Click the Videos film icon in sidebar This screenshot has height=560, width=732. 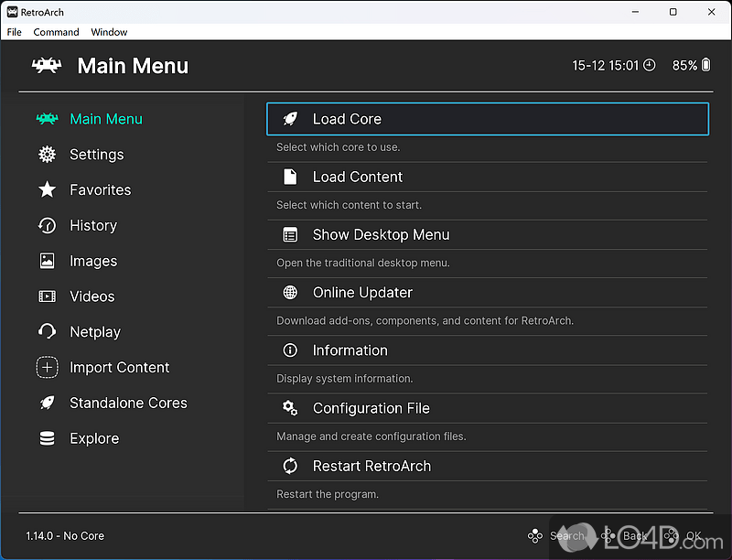(48, 296)
